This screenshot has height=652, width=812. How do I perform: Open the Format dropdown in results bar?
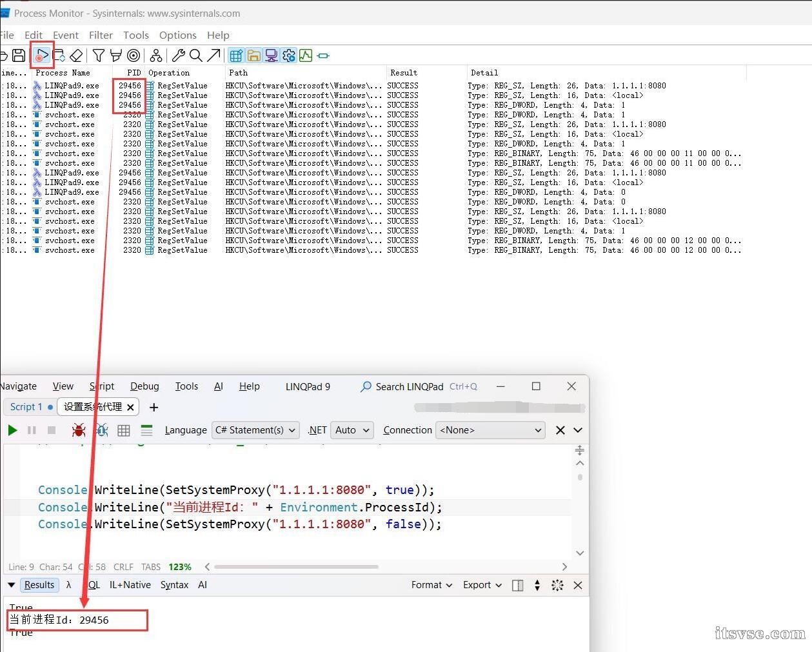431,585
